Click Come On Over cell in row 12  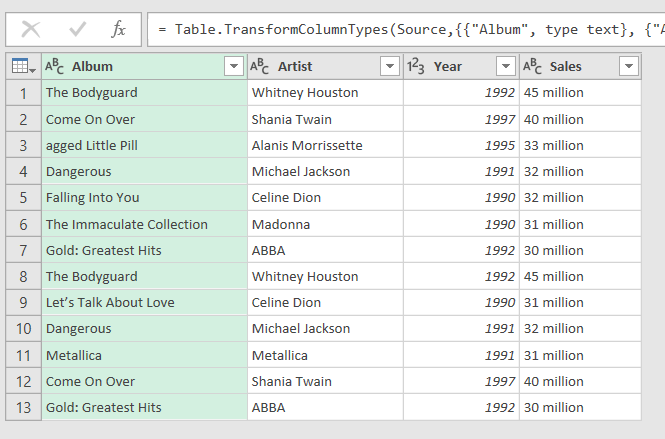(145, 382)
